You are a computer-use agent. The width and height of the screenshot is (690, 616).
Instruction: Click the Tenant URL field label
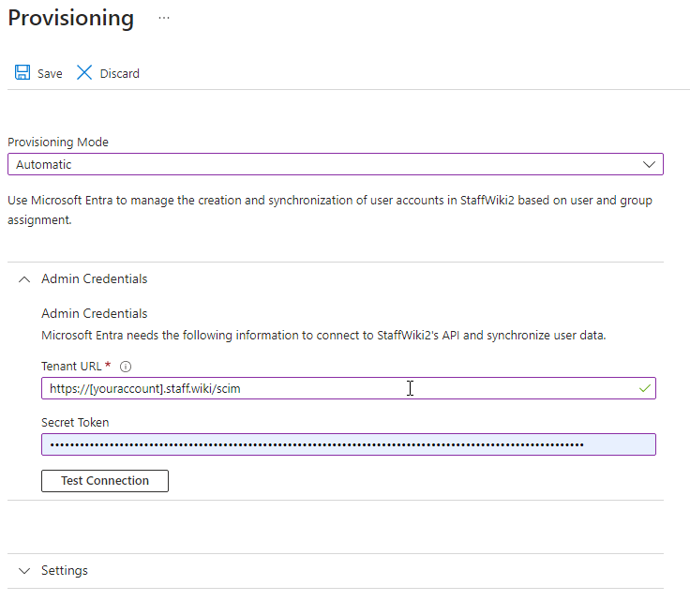point(71,367)
